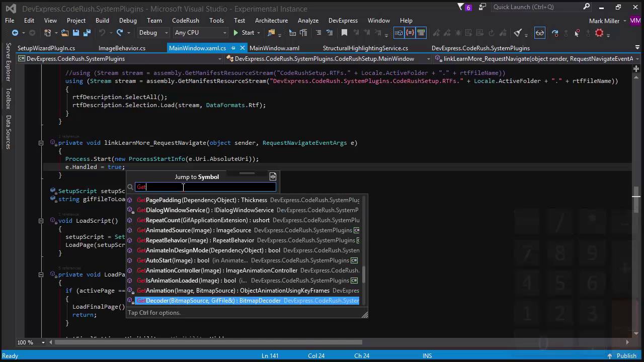Toggle the CodeRush member icons button

(x=398, y=33)
